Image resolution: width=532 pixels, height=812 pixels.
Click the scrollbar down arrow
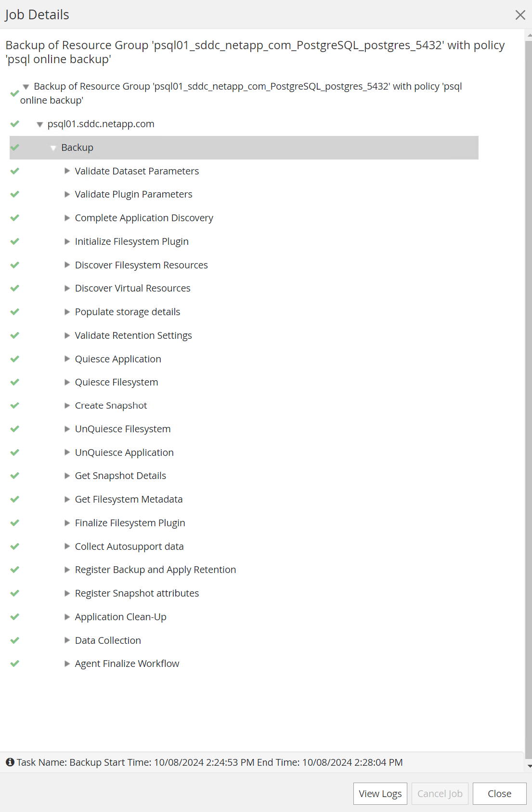click(x=529, y=766)
